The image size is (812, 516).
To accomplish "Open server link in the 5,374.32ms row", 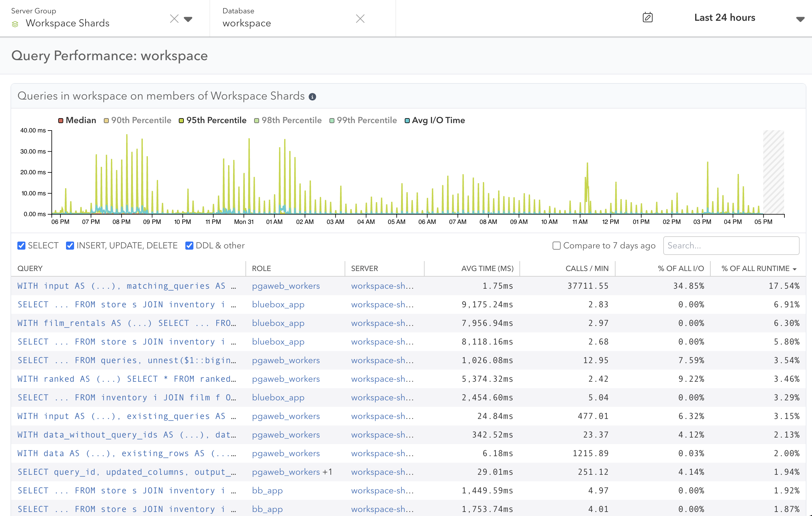I will [382, 379].
